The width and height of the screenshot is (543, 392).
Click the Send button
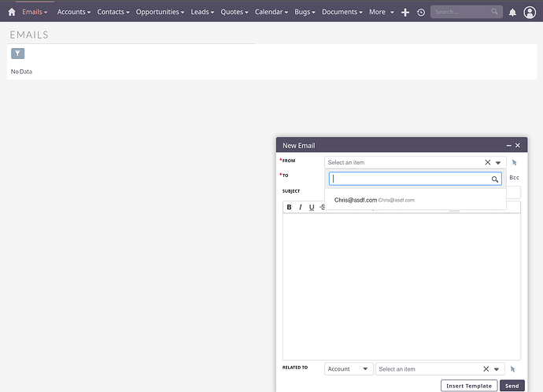tap(512, 386)
